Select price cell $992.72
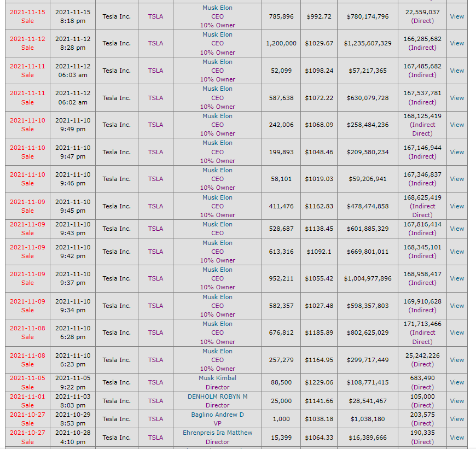This screenshot has width=476, height=449. coord(319,16)
